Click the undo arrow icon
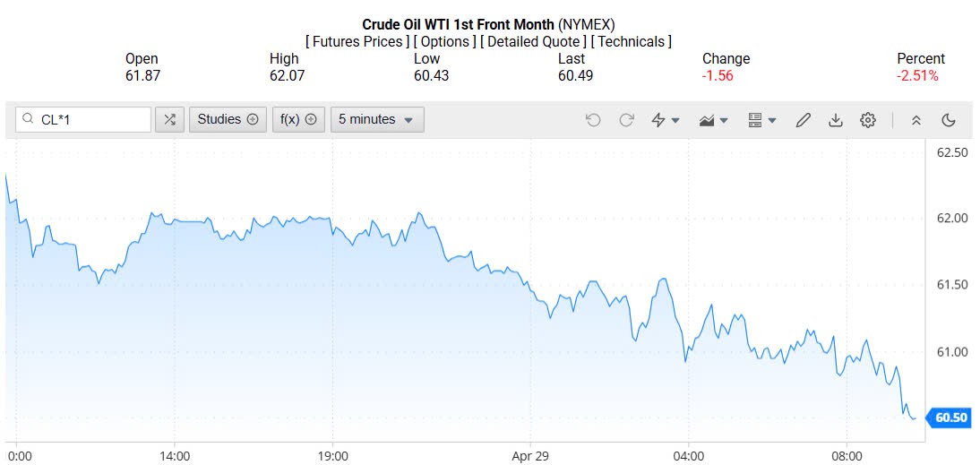This screenshot has height=465, width=980. [x=593, y=120]
